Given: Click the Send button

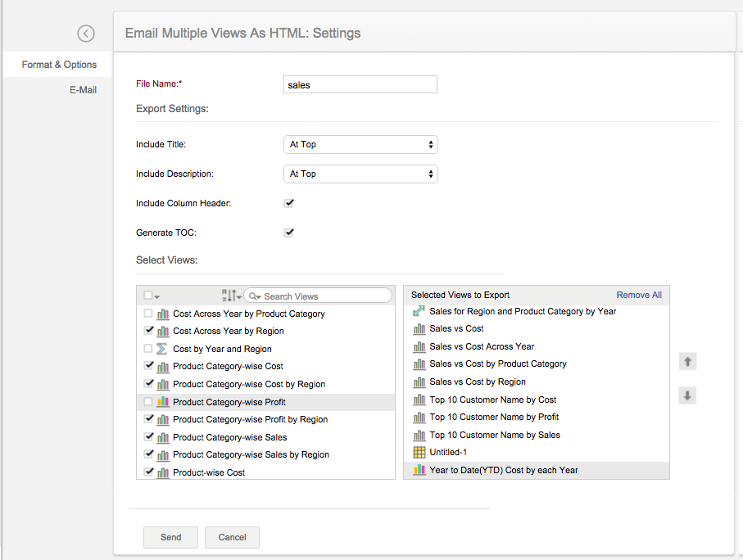Looking at the screenshot, I should click(x=170, y=537).
